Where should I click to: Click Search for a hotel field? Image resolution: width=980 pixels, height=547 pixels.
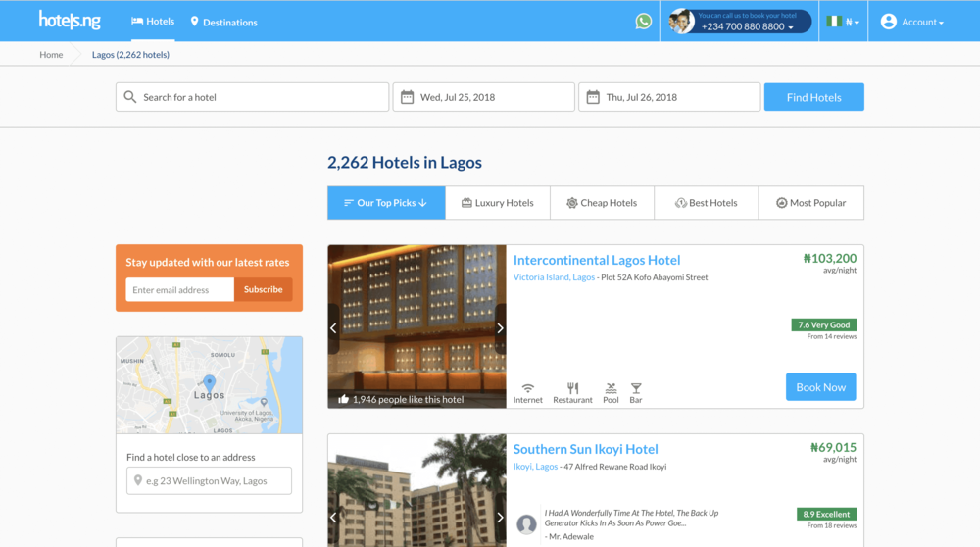[252, 97]
